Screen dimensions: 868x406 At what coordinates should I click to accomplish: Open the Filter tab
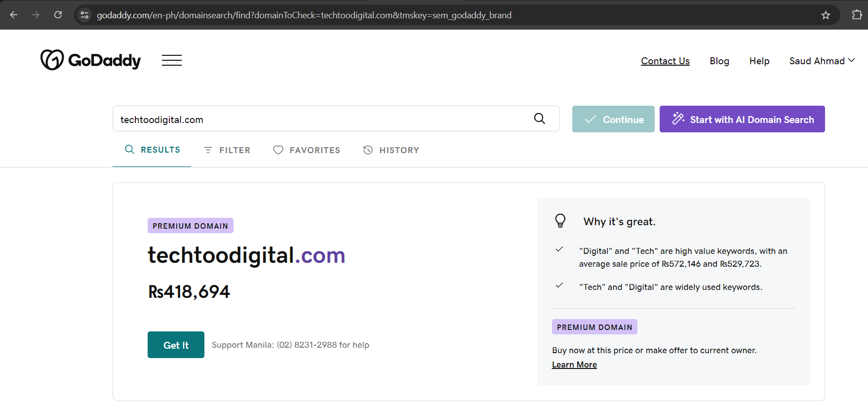point(227,150)
